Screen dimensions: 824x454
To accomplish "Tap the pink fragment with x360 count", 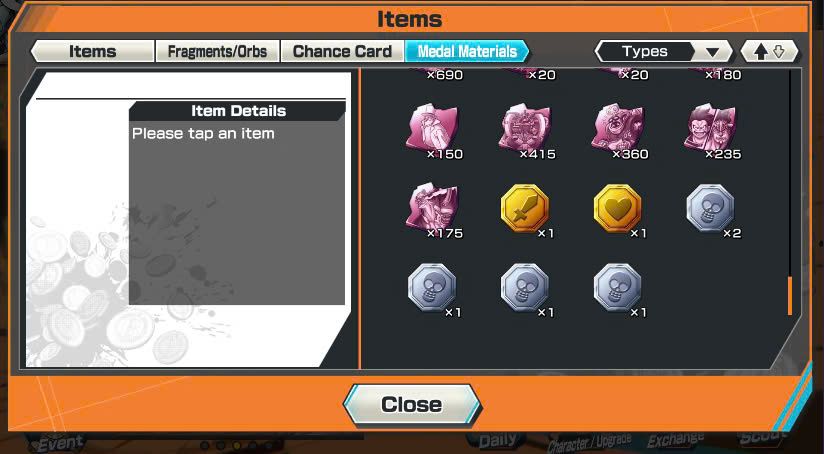I will [x=617, y=128].
